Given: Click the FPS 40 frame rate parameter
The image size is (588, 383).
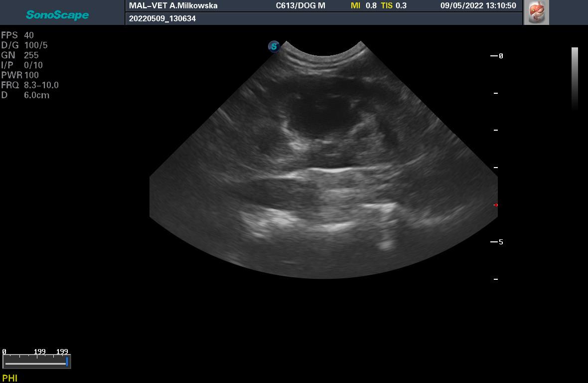Looking at the screenshot, I should (x=17, y=35).
